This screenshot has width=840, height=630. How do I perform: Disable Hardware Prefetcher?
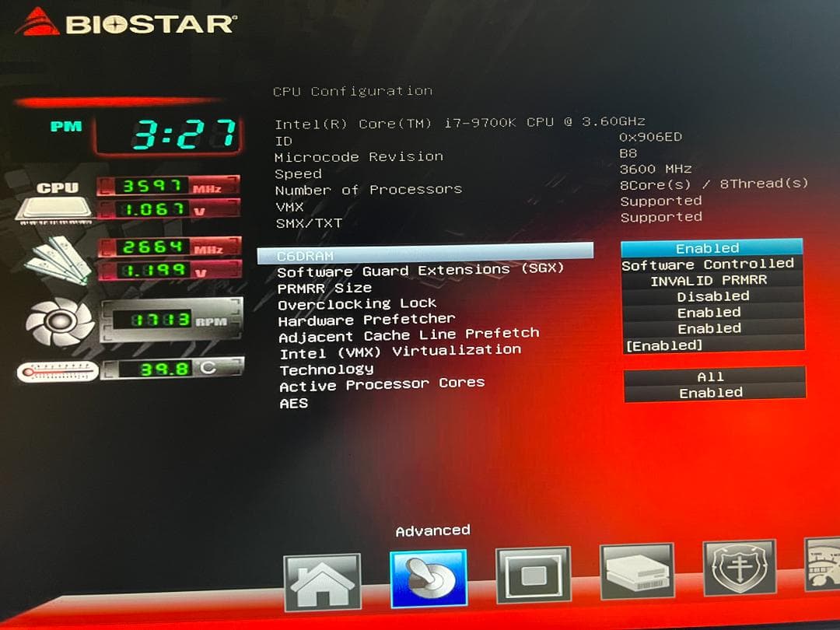point(709,312)
